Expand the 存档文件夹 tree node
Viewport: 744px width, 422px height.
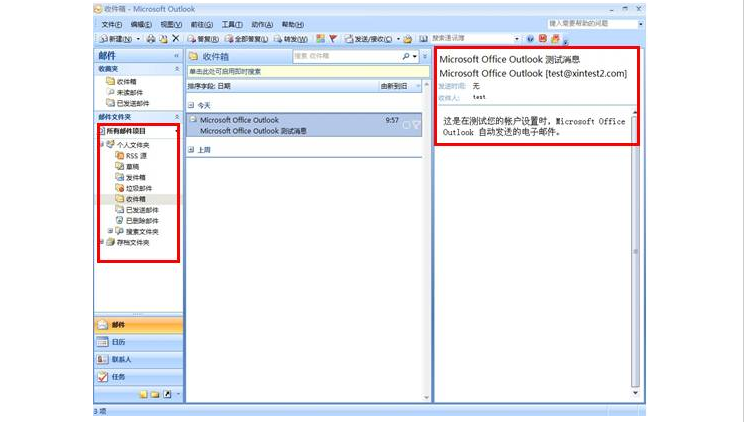pyautogui.click(x=102, y=242)
